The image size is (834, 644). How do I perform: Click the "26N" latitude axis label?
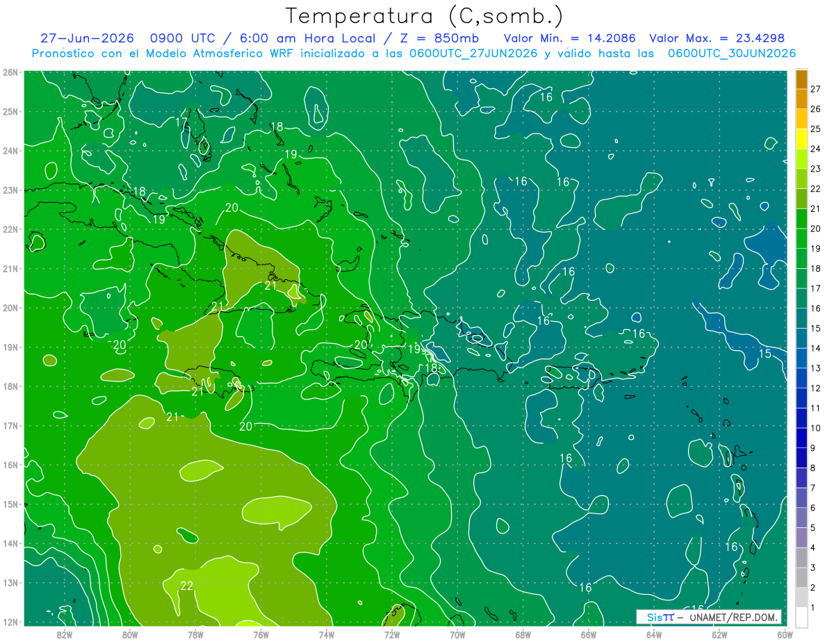(10, 72)
